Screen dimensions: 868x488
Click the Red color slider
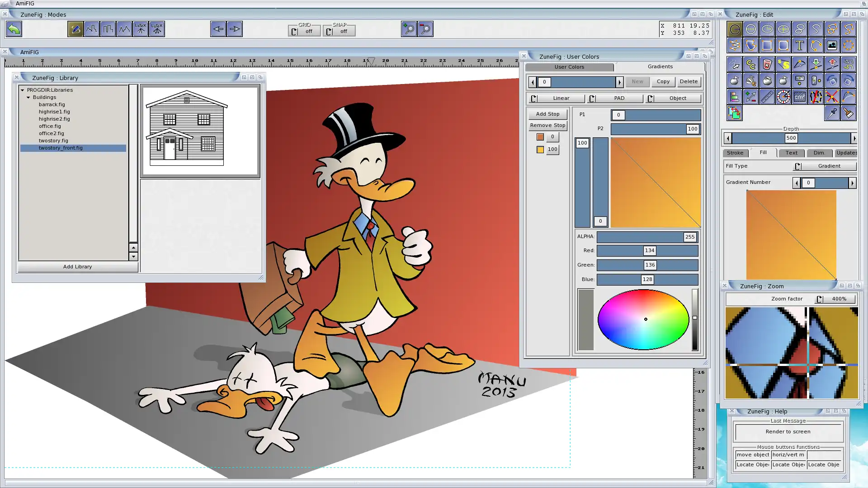[647, 250]
